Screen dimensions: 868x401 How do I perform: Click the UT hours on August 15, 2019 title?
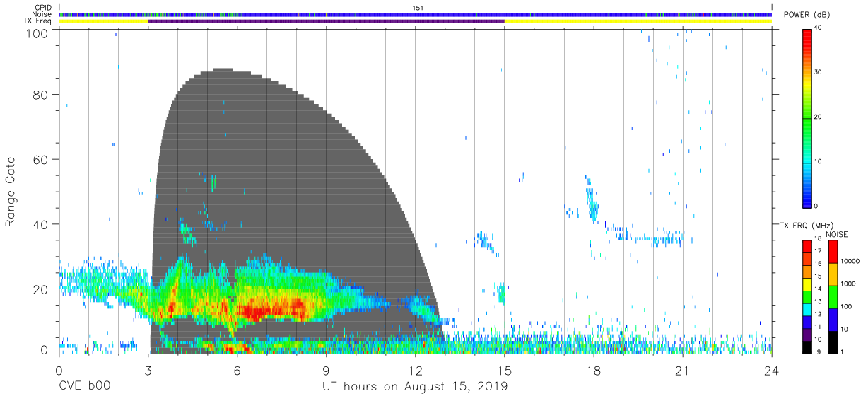tap(415, 387)
